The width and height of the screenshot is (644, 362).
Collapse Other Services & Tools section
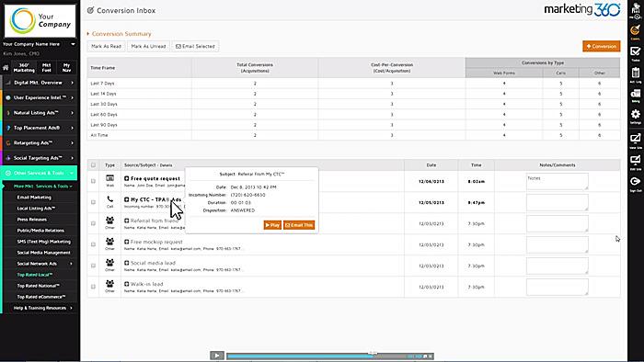coord(40,173)
